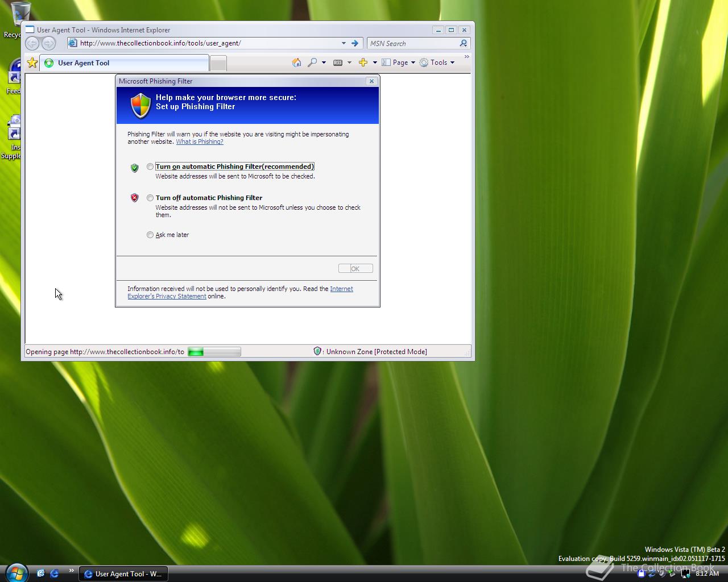Viewport: 728px width, 582px height.
Task: Click the RSS feeds icon
Action: 338,63
